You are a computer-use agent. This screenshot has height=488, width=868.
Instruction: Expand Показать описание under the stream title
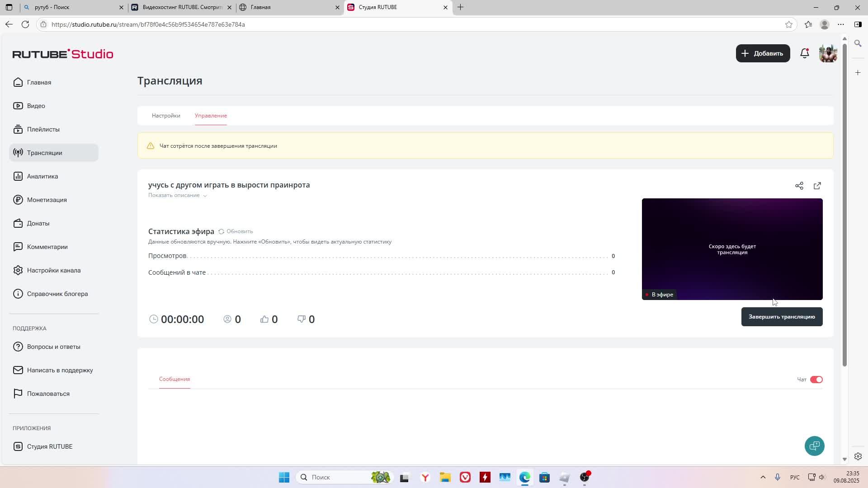click(x=177, y=195)
